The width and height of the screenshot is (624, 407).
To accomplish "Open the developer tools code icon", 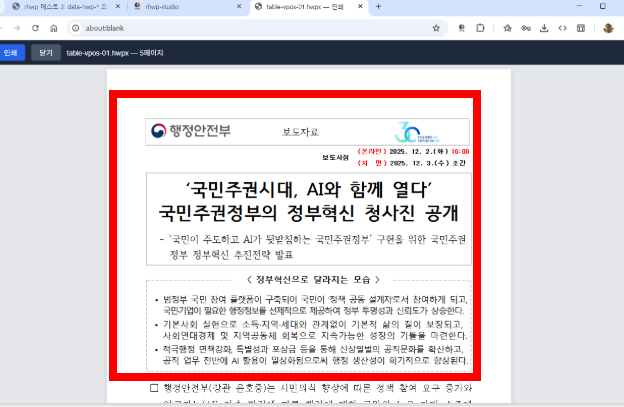I will point(562,28).
